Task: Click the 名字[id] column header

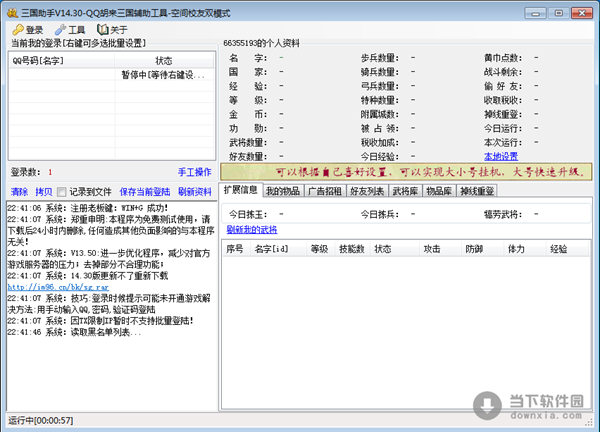Action: click(278, 249)
